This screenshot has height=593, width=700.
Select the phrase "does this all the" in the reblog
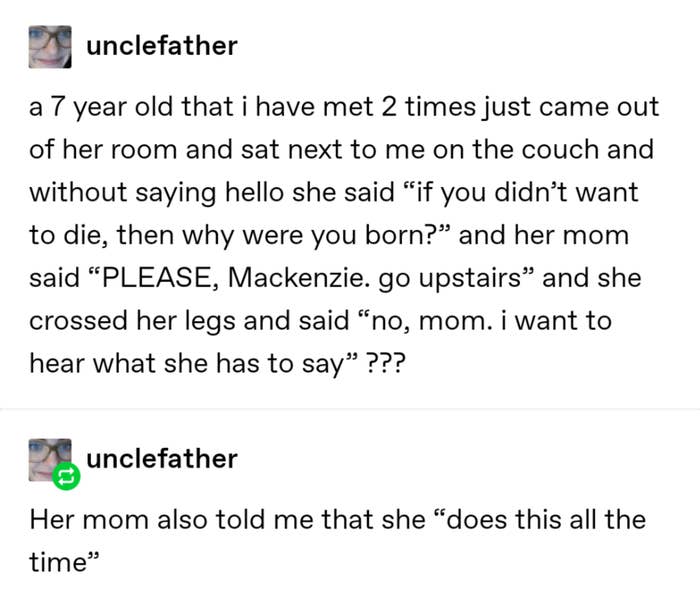(546, 520)
